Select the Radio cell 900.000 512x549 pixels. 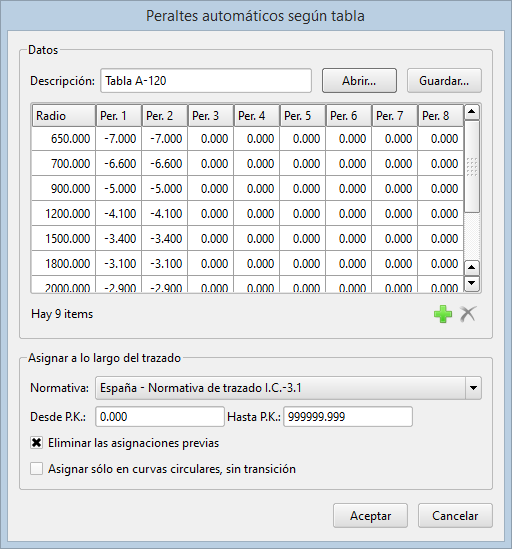[x=64, y=189]
